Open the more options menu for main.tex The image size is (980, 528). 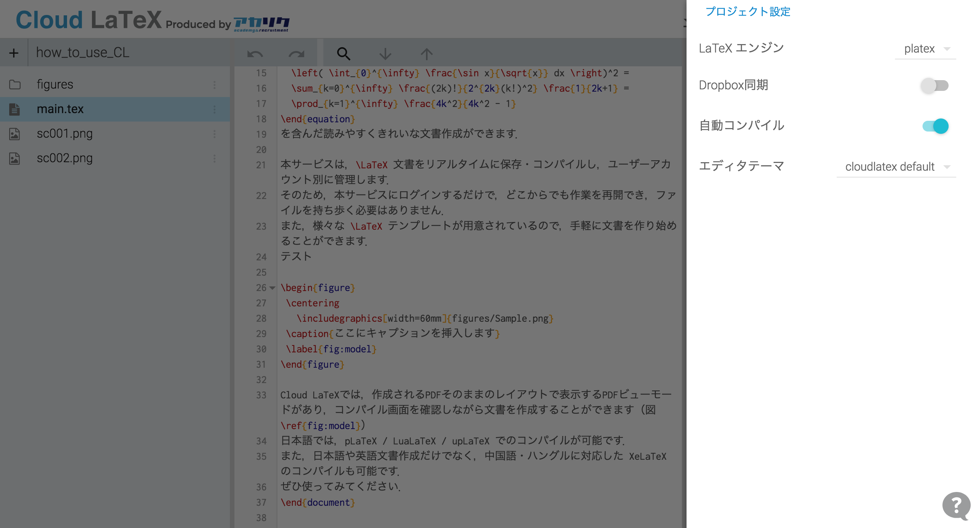tap(215, 109)
